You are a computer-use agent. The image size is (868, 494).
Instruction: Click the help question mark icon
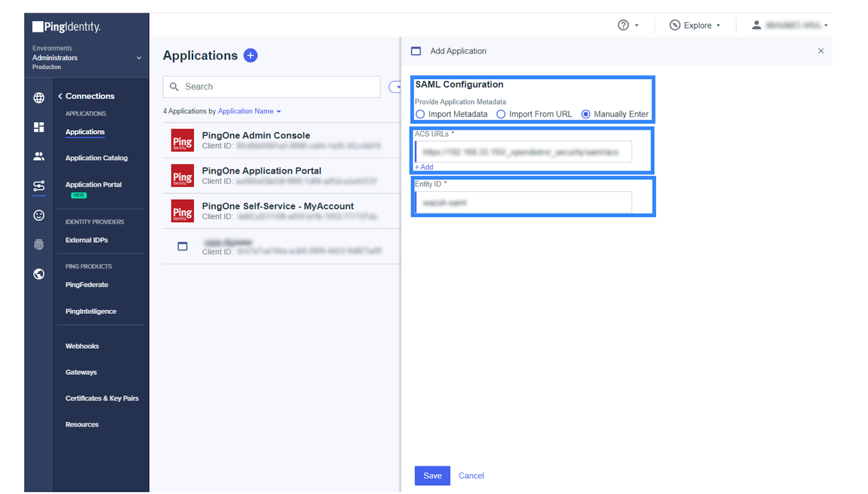[623, 25]
